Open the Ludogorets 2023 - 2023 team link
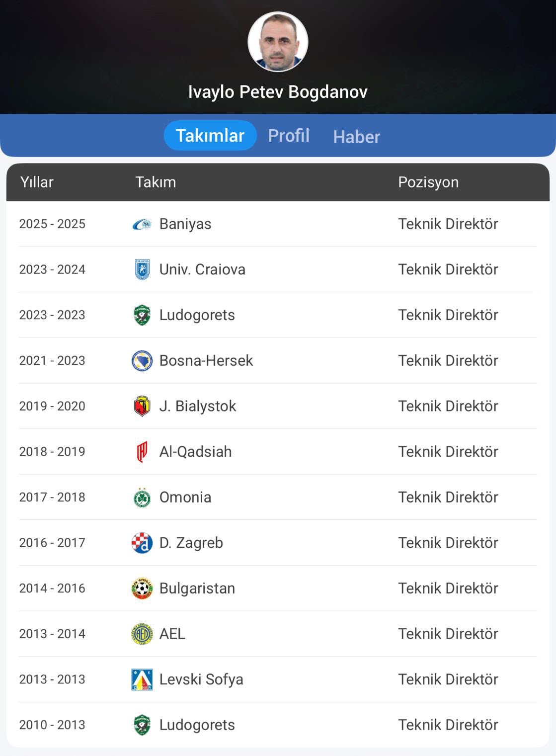This screenshot has width=556, height=756. (197, 315)
